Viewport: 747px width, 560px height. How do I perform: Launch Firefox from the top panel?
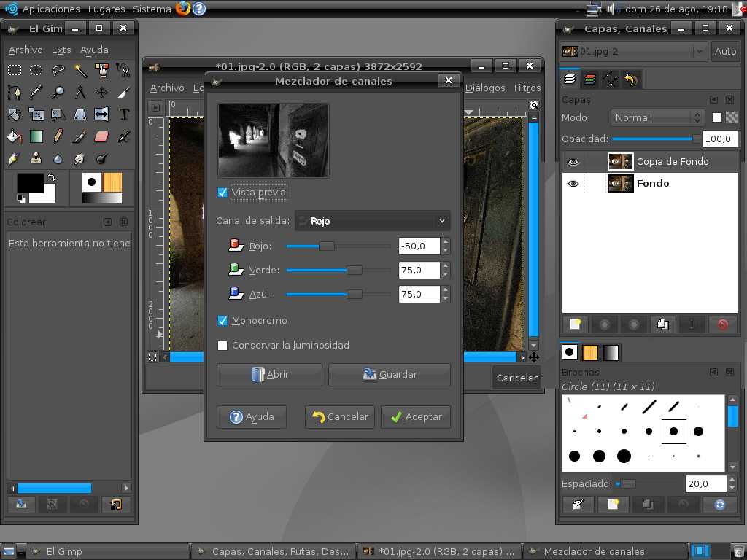click(x=182, y=9)
